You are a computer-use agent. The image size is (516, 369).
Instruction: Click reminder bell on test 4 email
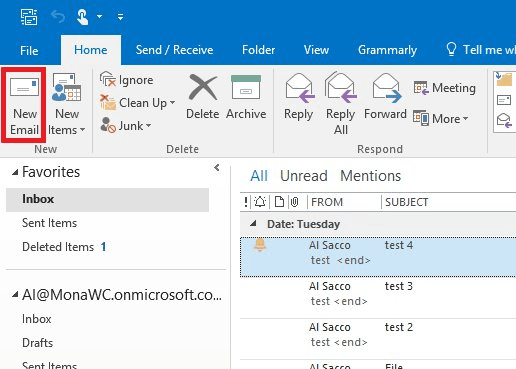[260, 245]
